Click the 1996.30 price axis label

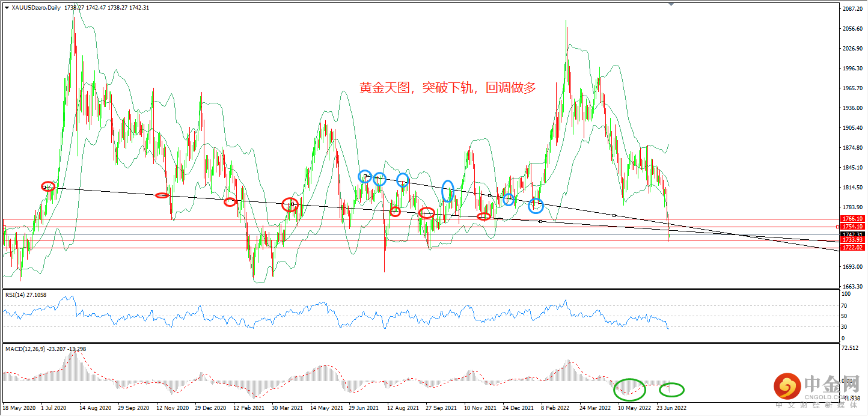[854, 69]
